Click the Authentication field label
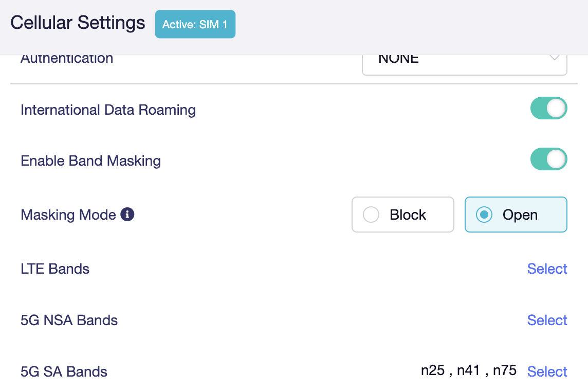Image resolution: width=588 pixels, height=391 pixels. 67,59
